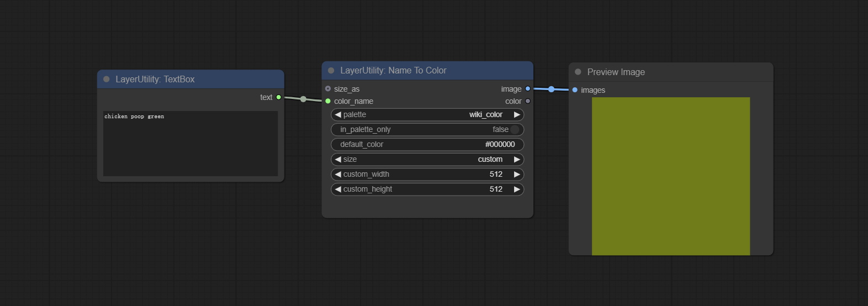Collapse the Name To Color node via its dot

(331, 71)
